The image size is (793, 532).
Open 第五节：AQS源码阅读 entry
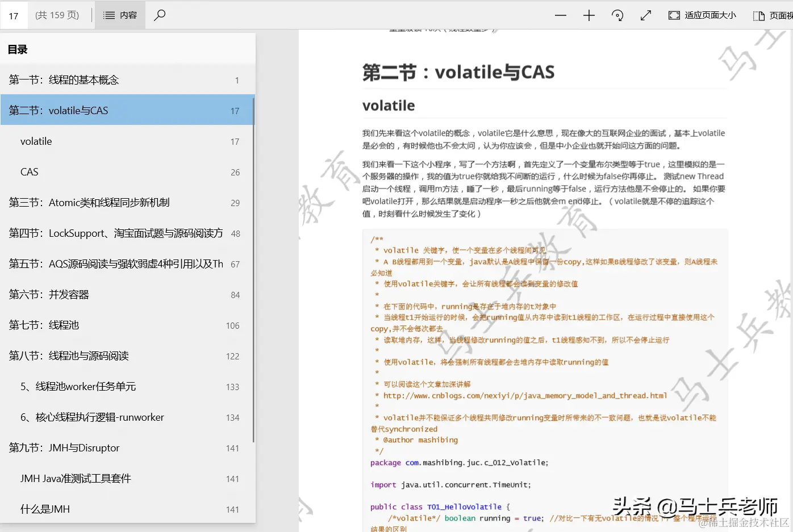(x=127, y=264)
